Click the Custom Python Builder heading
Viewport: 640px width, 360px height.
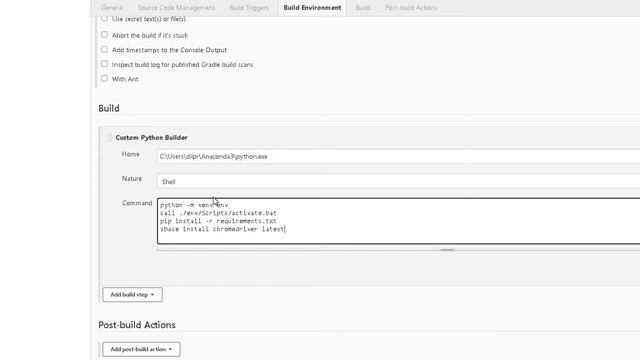click(151, 138)
